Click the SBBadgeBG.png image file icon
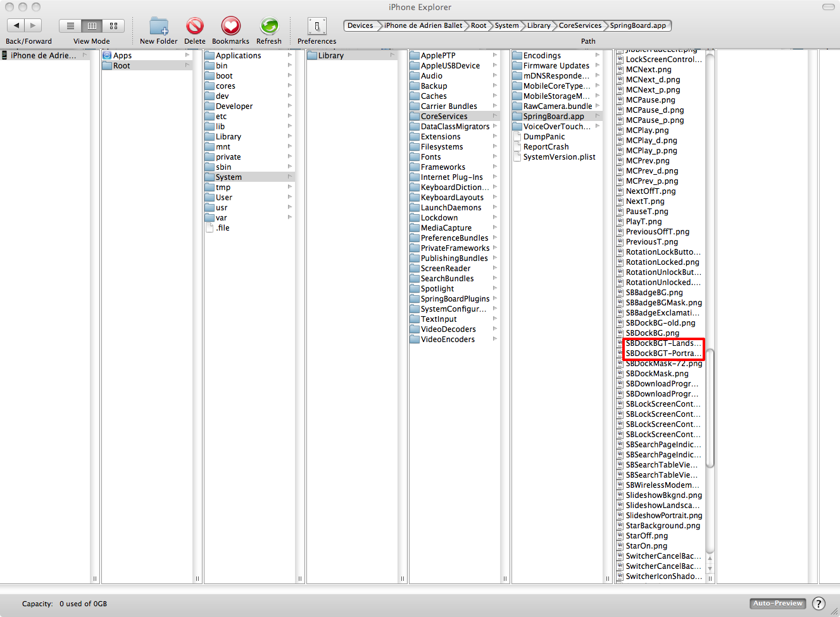This screenshot has width=840, height=617. point(620,293)
